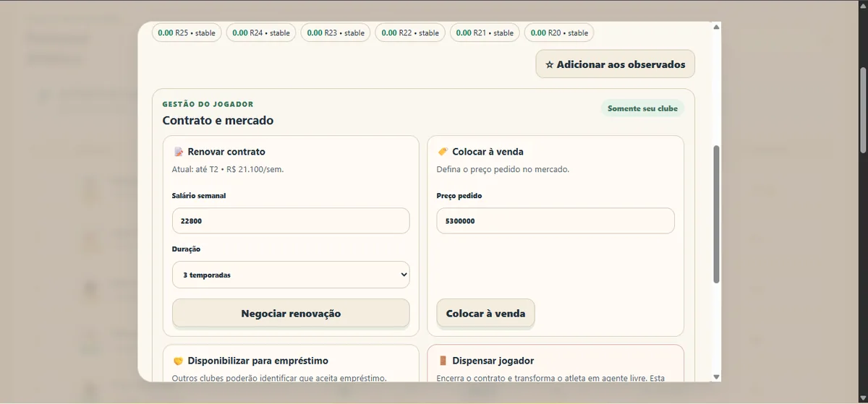
Task: Click the 0.00 R20 stable chip
Action: [x=559, y=33]
